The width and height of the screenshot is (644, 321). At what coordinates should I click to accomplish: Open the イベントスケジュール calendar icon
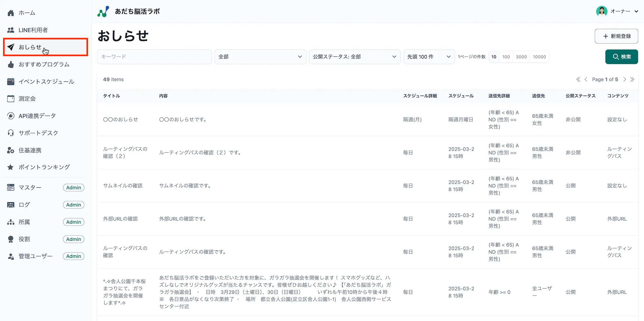coord(11,81)
